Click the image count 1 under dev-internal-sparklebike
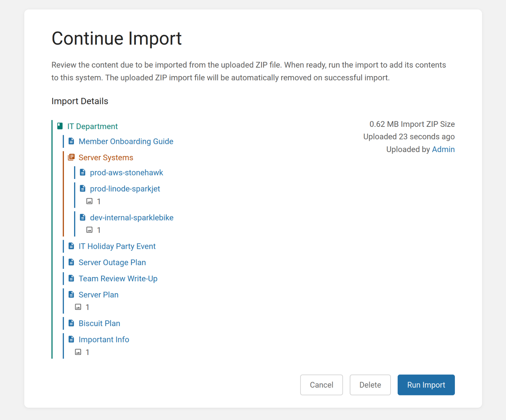506x420 pixels. [99, 230]
